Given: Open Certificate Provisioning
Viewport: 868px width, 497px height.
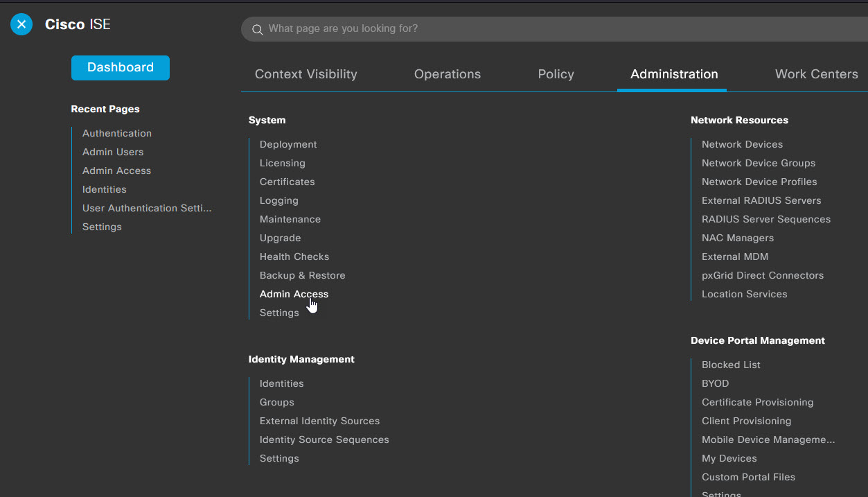Looking at the screenshot, I should click(758, 402).
